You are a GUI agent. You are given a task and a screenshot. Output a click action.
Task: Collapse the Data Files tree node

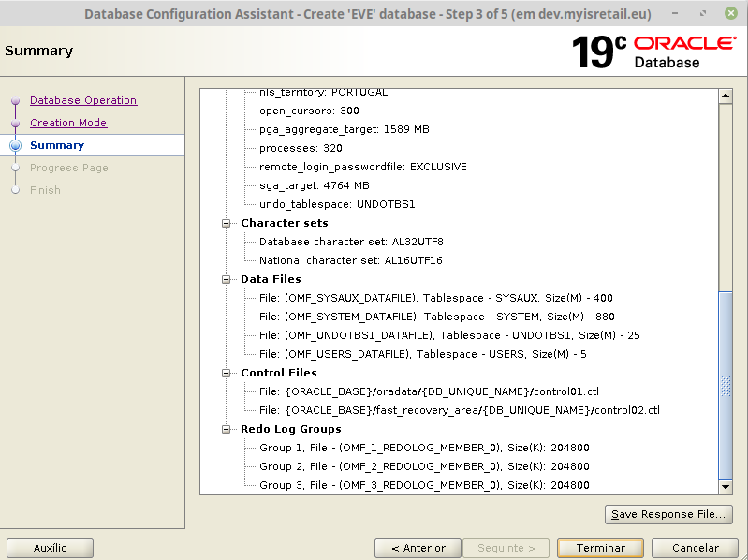227,279
